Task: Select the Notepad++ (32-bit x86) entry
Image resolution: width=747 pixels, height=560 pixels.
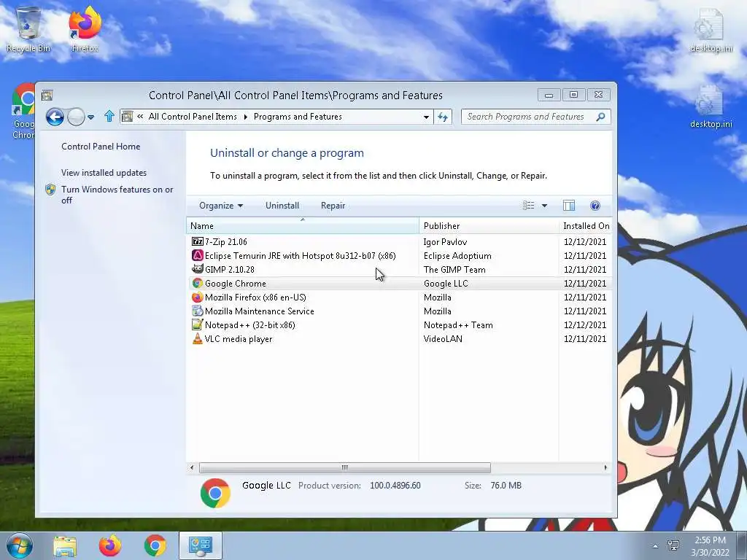Action: (x=250, y=325)
